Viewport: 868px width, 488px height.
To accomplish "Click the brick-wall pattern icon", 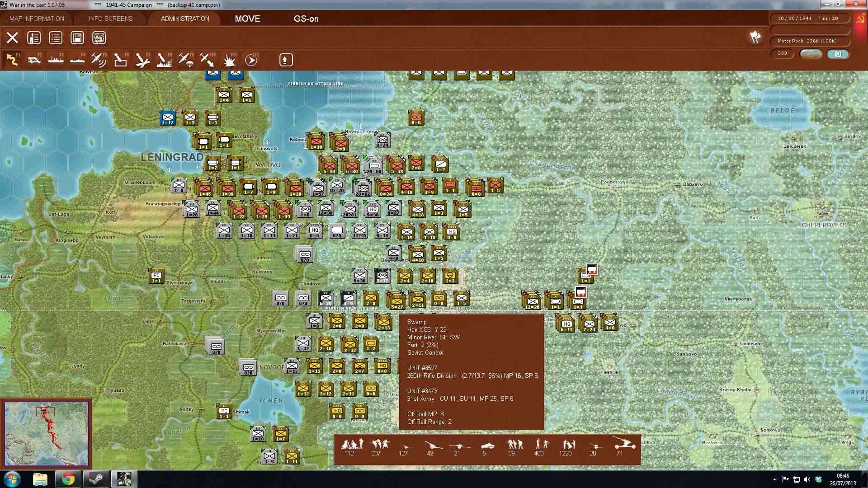I will click(99, 38).
